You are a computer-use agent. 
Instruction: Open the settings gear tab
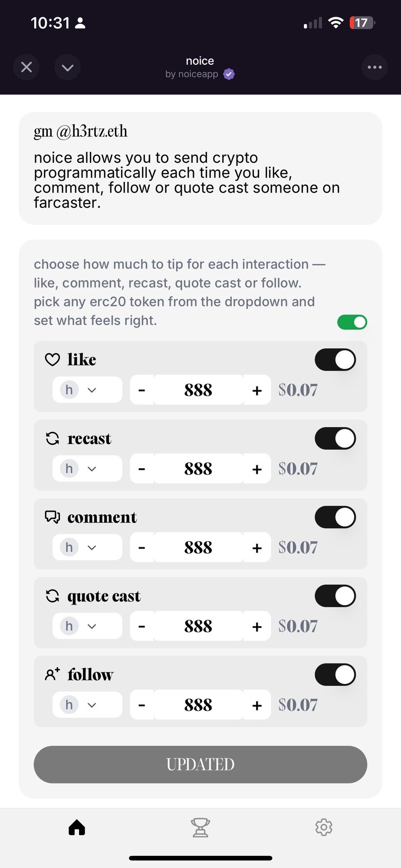324,827
